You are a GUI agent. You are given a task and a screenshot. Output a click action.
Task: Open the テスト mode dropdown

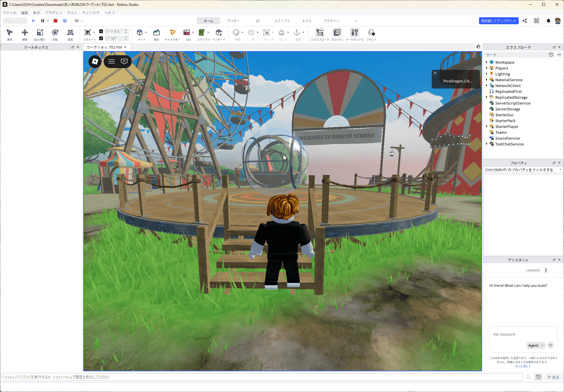click(15, 21)
